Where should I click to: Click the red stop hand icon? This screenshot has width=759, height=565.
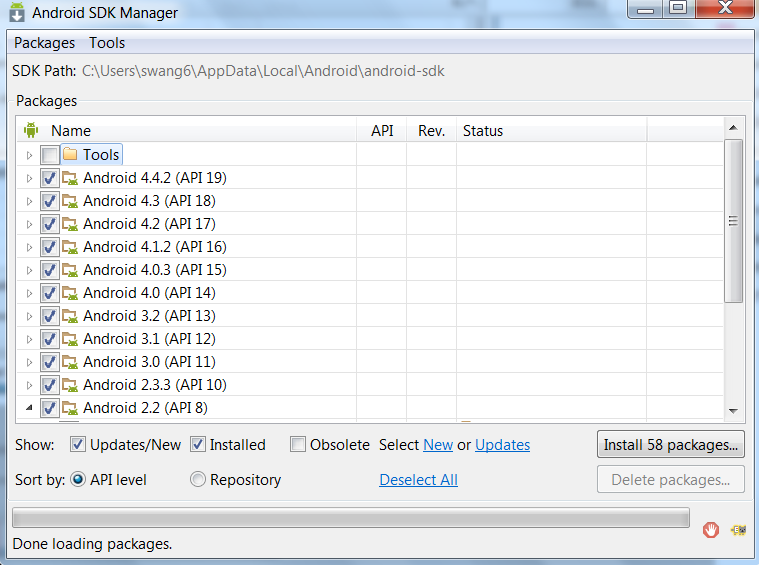tap(711, 530)
